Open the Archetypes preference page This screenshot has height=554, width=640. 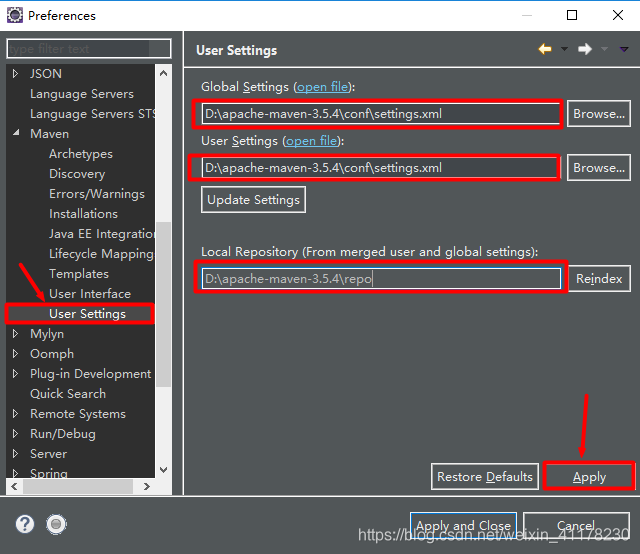pos(81,154)
